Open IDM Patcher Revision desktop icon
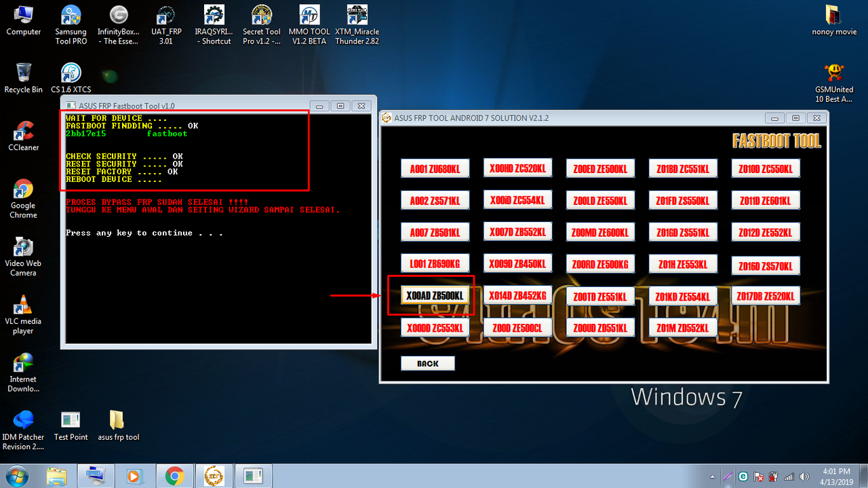868x488 pixels. 23,430
